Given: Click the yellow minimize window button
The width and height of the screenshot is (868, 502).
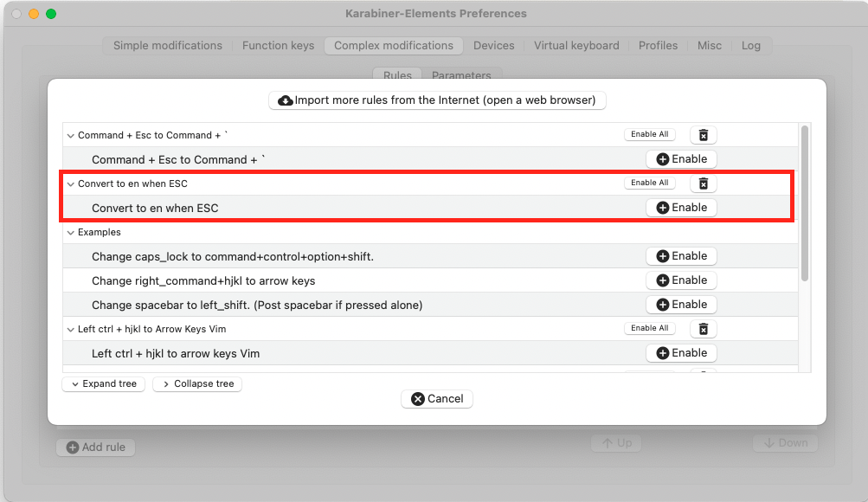Looking at the screenshot, I should 34,14.
